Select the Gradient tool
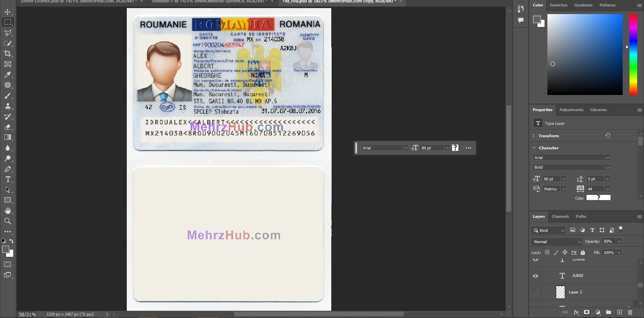The height and width of the screenshot is (318, 644). pyautogui.click(x=8, y=137)
